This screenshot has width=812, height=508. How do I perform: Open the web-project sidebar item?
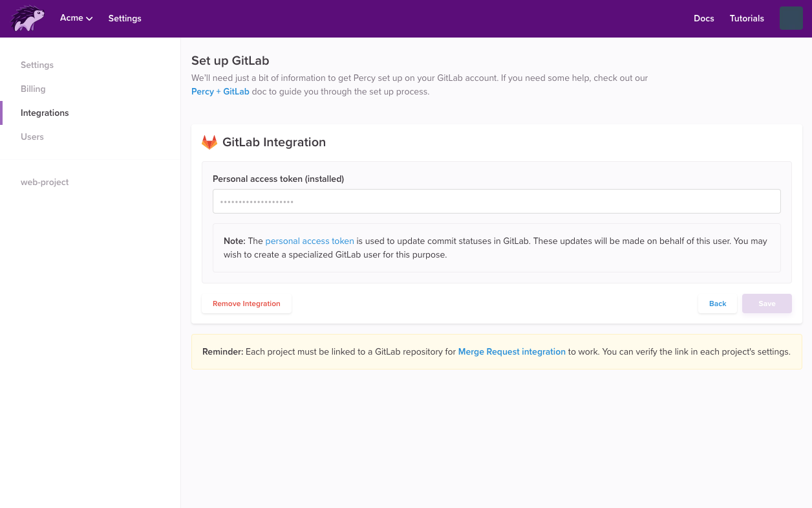tap(45, 182)
